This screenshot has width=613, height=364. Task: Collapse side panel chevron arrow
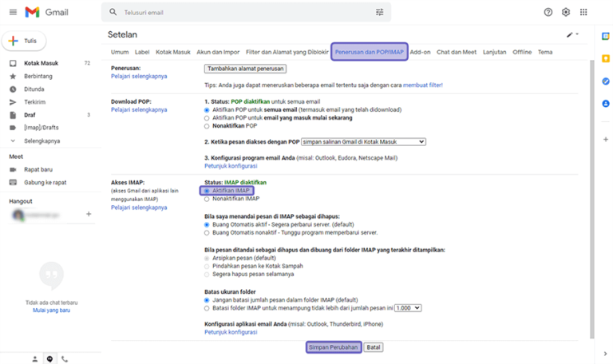(605, 354)
